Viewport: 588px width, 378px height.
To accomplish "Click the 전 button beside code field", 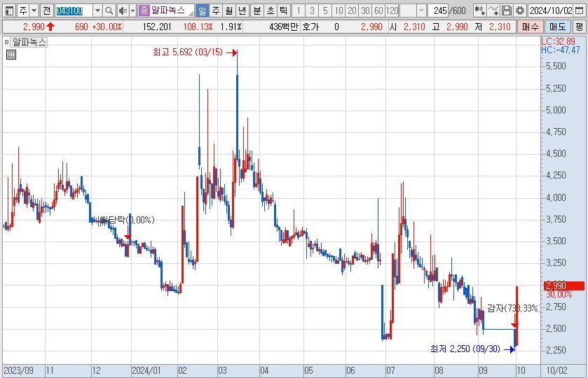I will pyautogui.click(x=46, y=10).
